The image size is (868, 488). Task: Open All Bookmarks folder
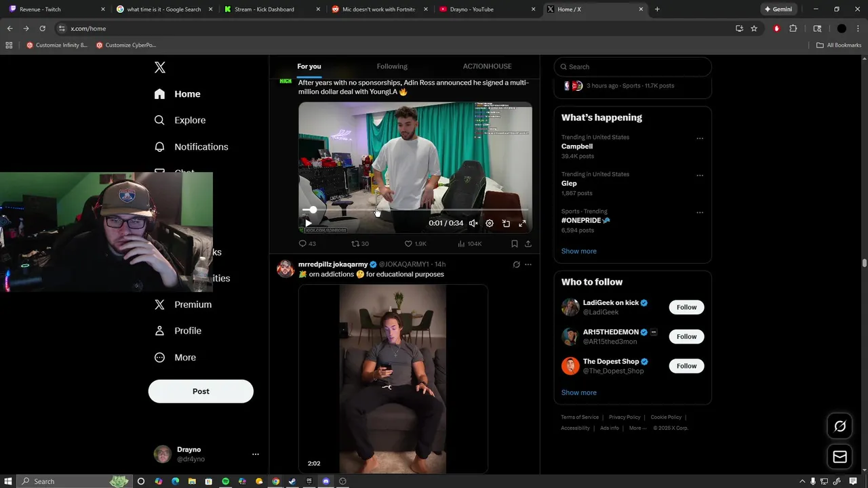pos(839,45)
